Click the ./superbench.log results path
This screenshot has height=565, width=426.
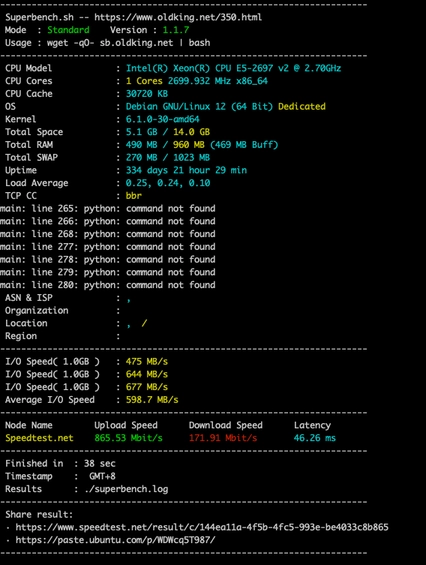coord(126,489)
